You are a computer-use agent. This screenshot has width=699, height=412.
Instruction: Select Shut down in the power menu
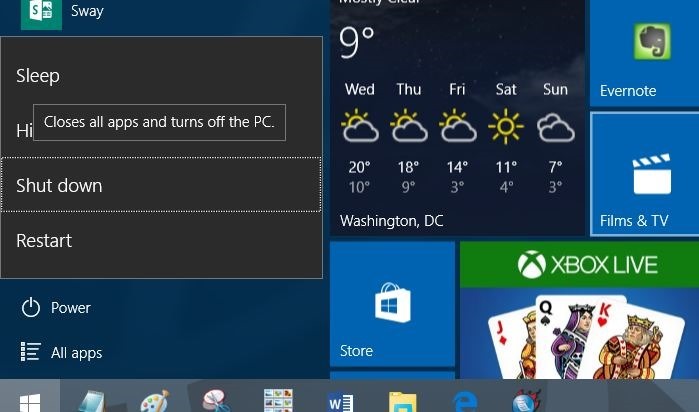pyautogui.click(x=161, y=185)
